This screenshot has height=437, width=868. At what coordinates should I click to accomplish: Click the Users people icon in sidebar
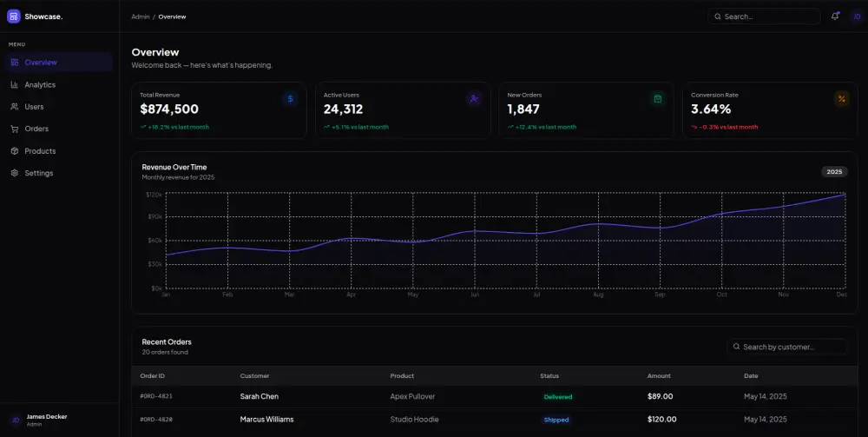pos(15,106)
